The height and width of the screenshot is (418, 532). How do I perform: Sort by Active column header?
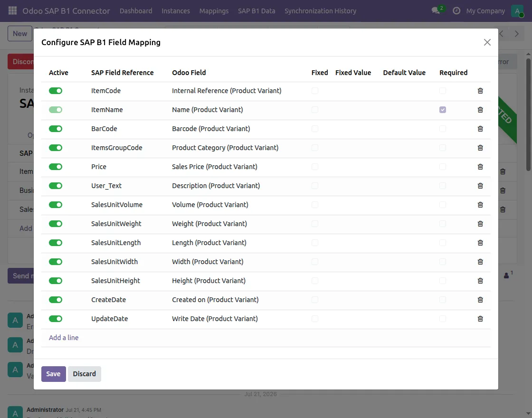[x=58, y=73]
